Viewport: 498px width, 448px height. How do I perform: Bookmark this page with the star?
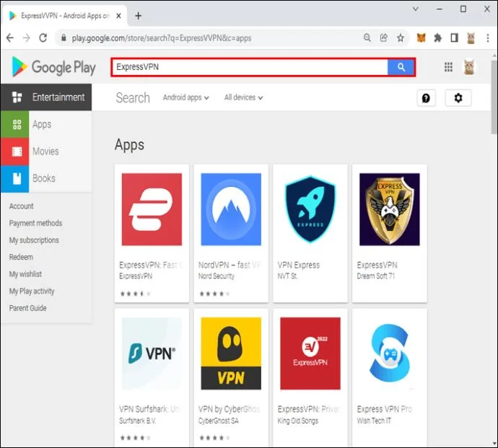point(401,38)
